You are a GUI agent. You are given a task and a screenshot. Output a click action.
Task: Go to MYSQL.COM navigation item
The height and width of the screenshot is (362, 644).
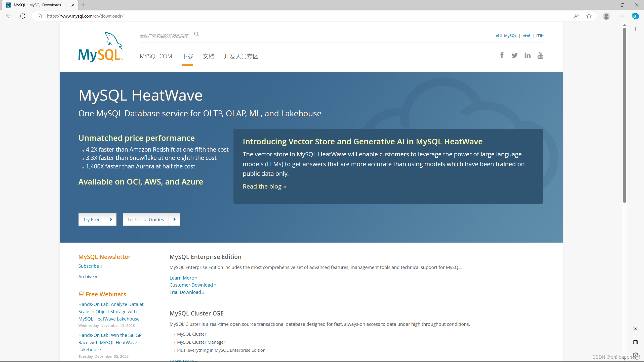pyautogui.click(x=156, y=56)
